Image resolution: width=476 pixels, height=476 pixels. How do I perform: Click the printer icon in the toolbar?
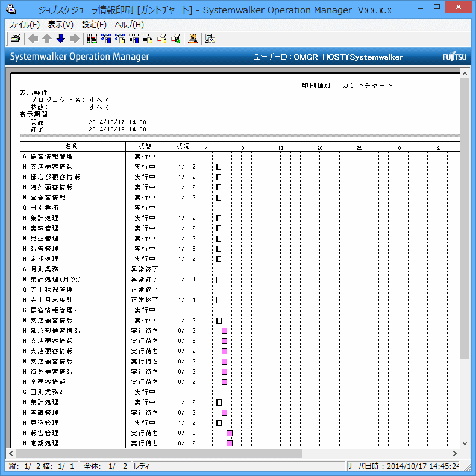15,39
